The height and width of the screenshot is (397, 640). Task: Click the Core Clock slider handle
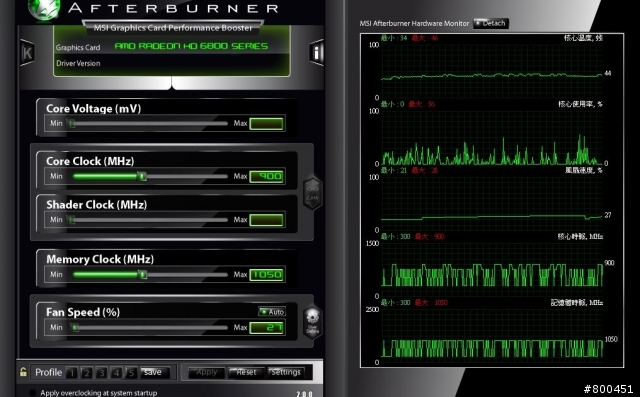(x=142, y=176)
